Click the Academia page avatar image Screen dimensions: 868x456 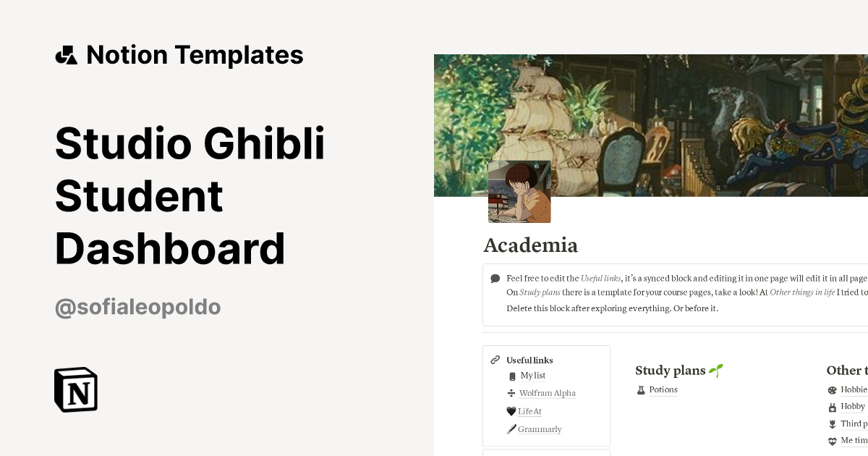point(519,192)
